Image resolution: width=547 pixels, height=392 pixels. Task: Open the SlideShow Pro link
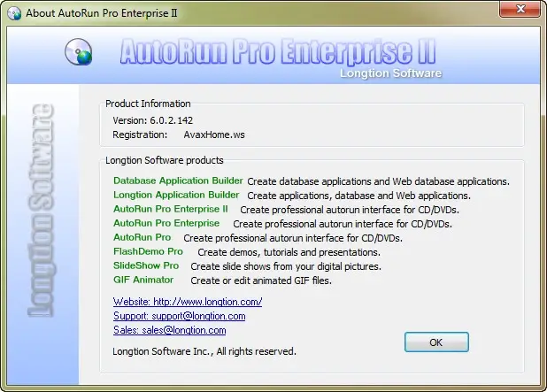pyautogui.click(x=146, y=265)
